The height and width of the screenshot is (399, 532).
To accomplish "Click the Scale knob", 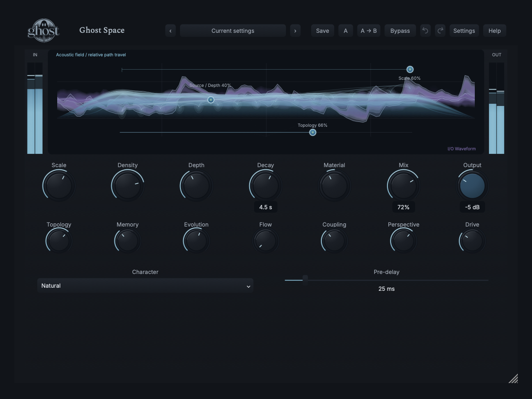I will point(59,186).
